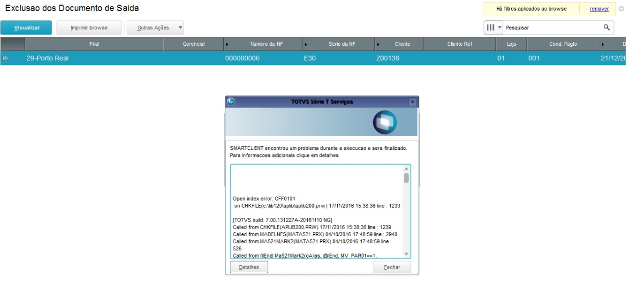Click the Filial column header
This screenshot has width=644, height=287.
pos(94,44)
